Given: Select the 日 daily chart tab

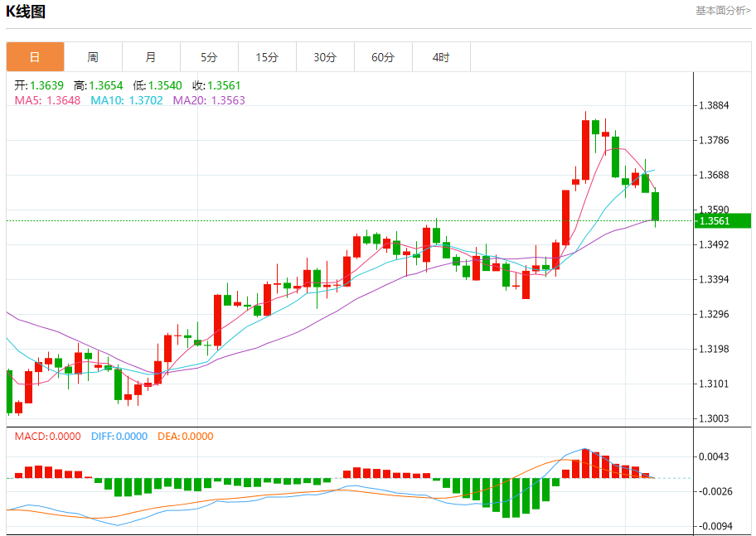Looking at the screenshot, I should pyautogui.click(x=35, y=57).
